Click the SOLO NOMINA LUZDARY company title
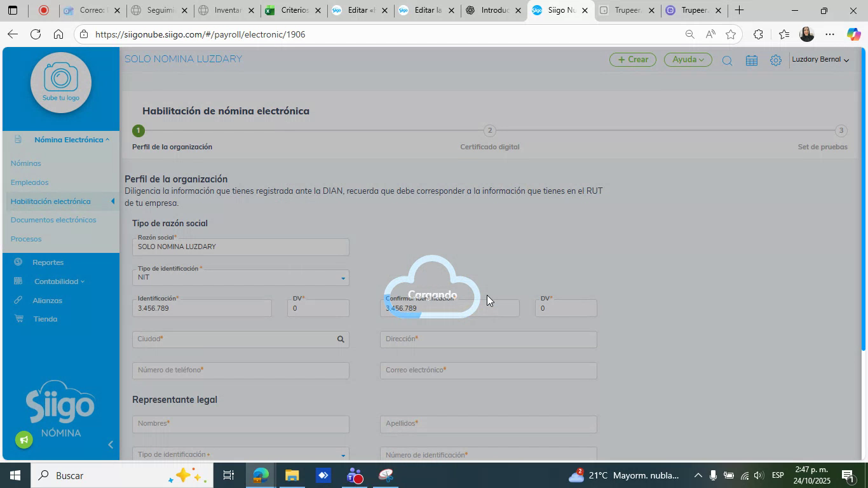Image resolution: width=868 pixels, height=488 pixels. point(183,59)
